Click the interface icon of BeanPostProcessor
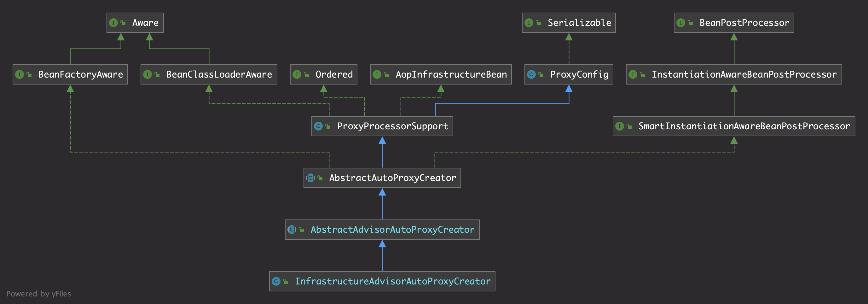 [681, 23]
